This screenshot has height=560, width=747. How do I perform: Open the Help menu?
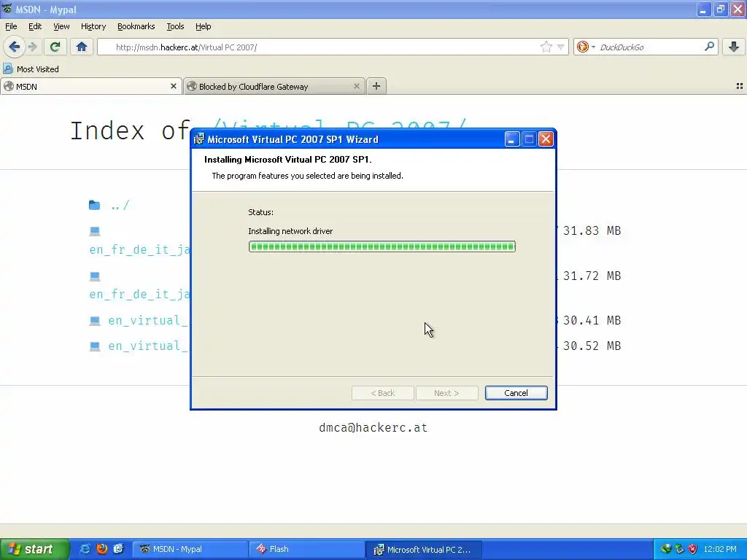pos(203,26)
